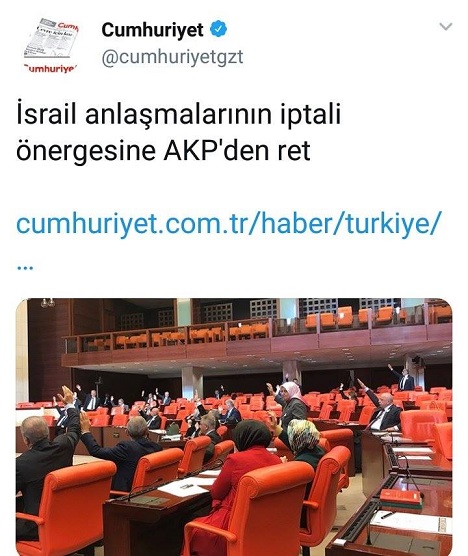Click the blue verified badge
The image size is (468, 556).
[219, 29]
